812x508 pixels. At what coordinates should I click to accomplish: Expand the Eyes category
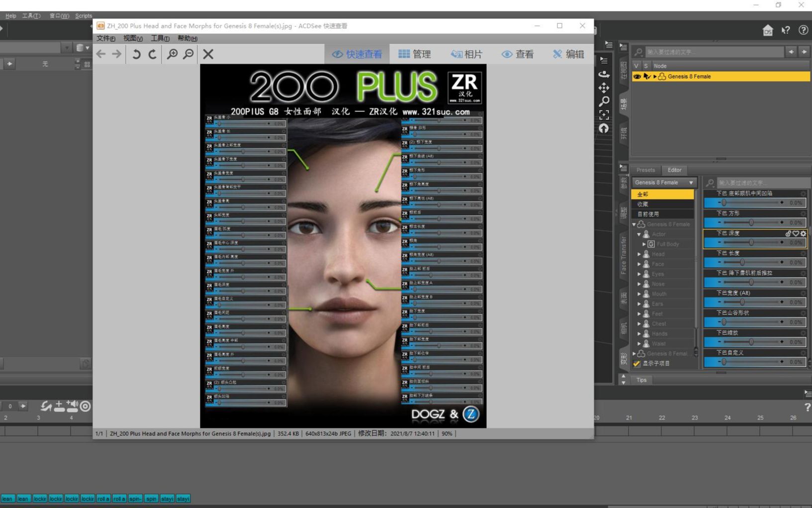[x=639, y=274]
